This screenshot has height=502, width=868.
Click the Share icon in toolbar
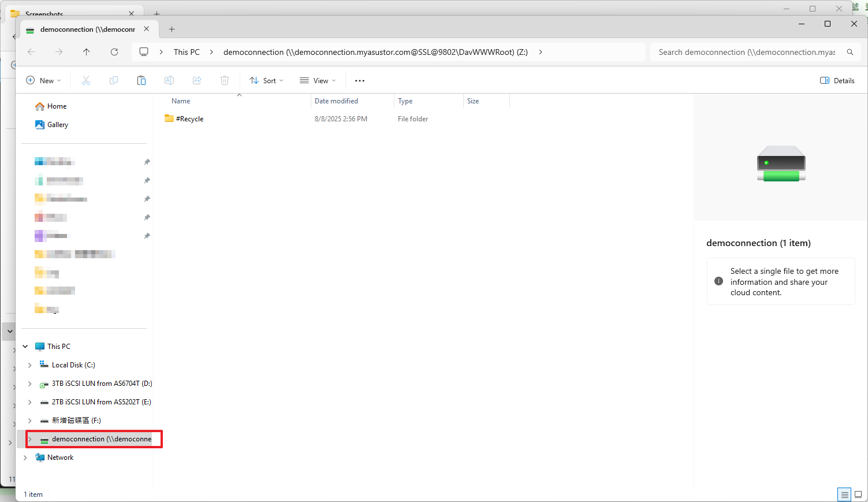pos(197,80)
